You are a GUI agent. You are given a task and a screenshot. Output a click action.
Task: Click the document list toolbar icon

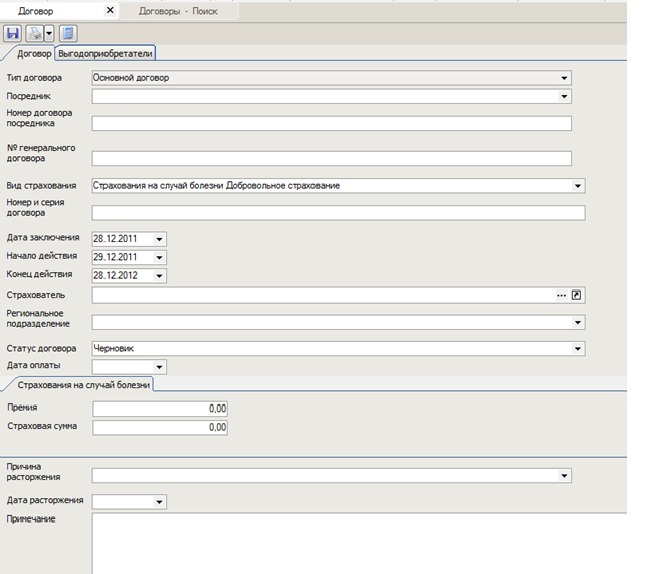[68, 33]
